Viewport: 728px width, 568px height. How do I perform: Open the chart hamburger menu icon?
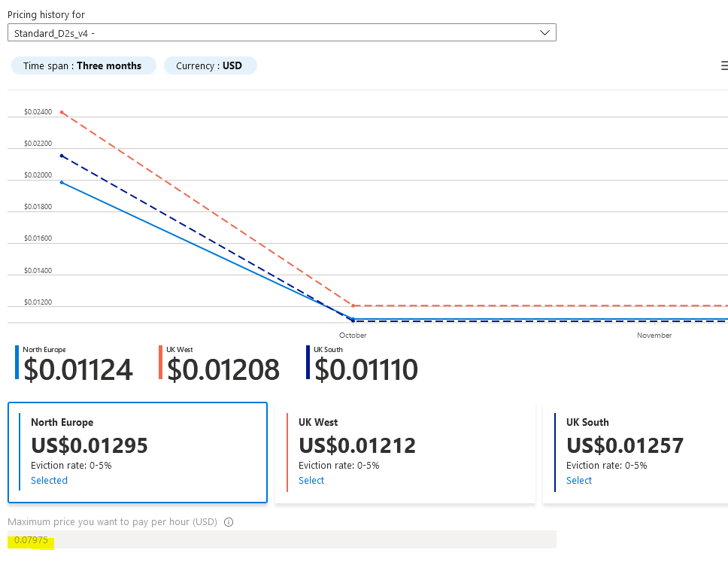point(723,66)
